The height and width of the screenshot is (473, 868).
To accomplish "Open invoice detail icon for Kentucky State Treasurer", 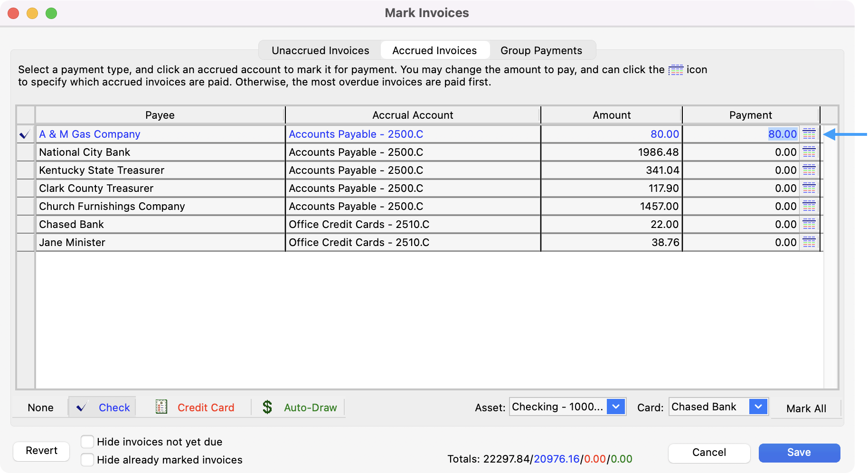I will point(809,170).
